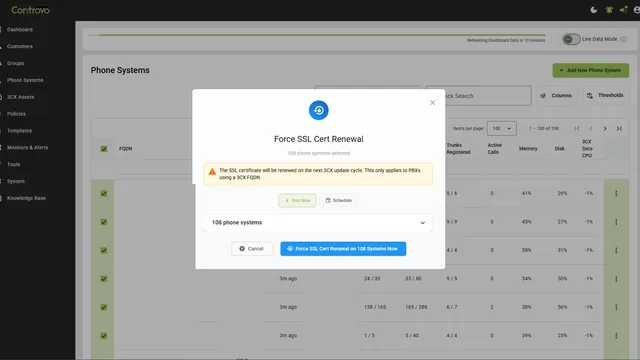Open actions menu for 56% disk row
The width and height of the screenshot is (640, 360).
[616, 307]
